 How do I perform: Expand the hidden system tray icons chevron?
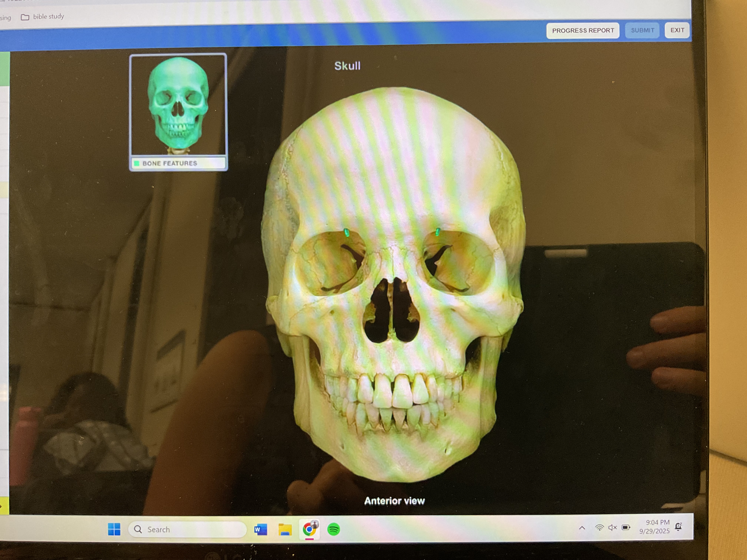tap(582, 528)
